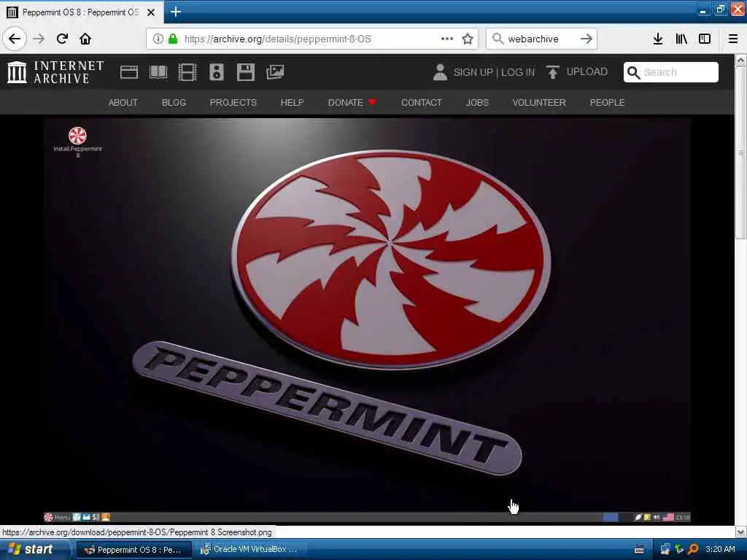Open page actions three-dots menu
The width and height of the screenshot is (747, 560).
pos(447,39)
